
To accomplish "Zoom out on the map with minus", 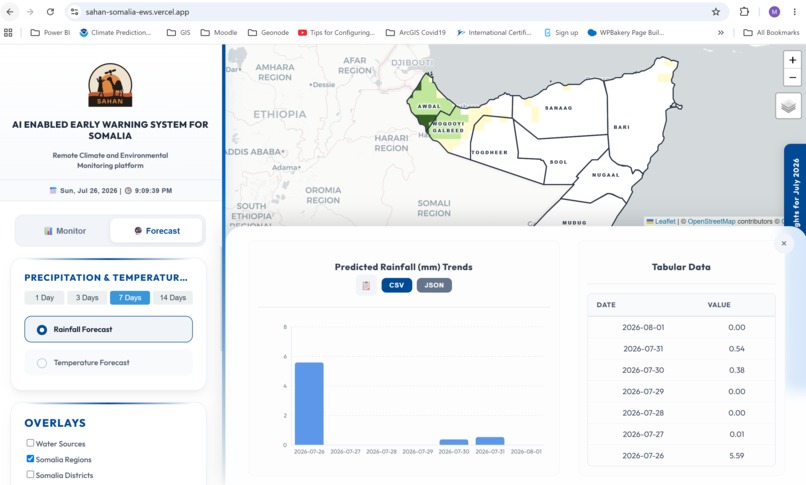I will click(x=792, y=78).
